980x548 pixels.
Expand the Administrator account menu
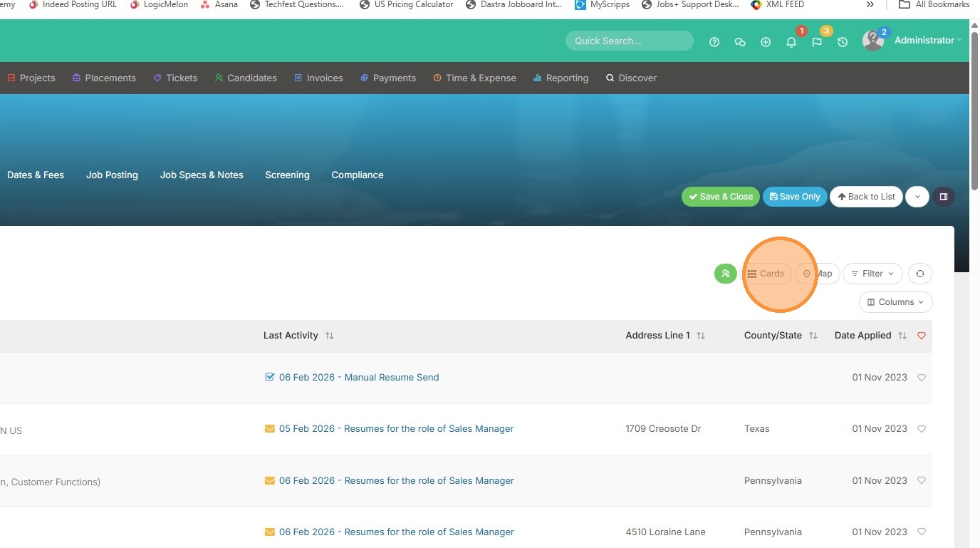click(x=928, y=41)
